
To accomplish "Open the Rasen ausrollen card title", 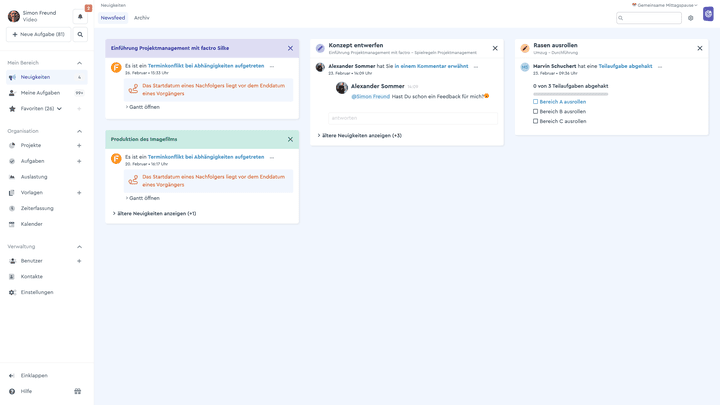I will [555, 45].
